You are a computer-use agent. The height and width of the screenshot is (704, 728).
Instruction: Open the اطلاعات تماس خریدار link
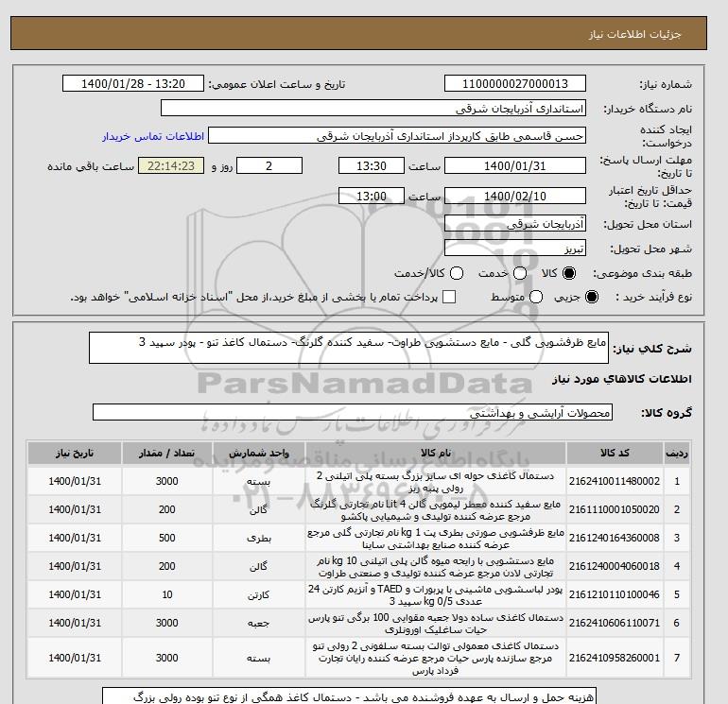(153, 136)
